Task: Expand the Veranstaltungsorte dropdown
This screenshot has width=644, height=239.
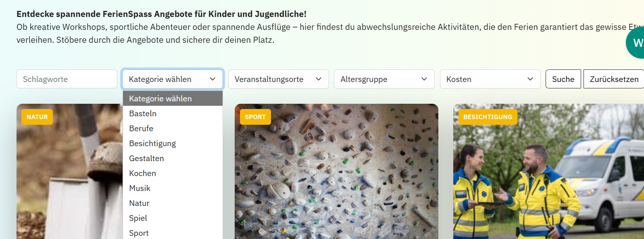Action: [279, 79]
